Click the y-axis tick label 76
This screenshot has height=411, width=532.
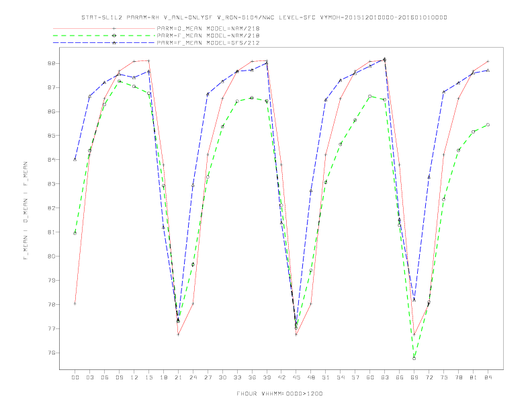coord(50,353)
